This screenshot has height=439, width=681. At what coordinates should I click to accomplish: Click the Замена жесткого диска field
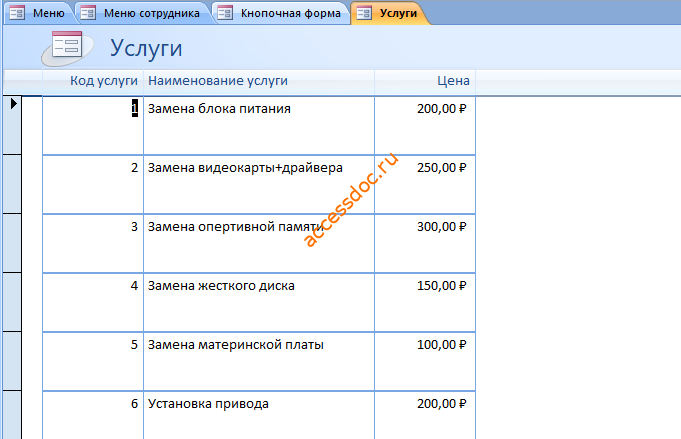(x=259, y=302)
